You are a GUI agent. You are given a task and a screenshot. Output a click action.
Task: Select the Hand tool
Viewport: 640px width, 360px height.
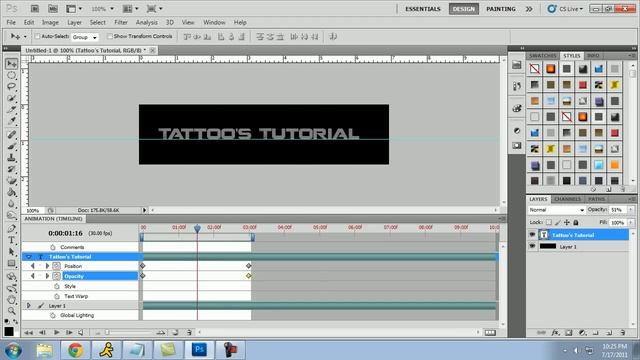11,300
